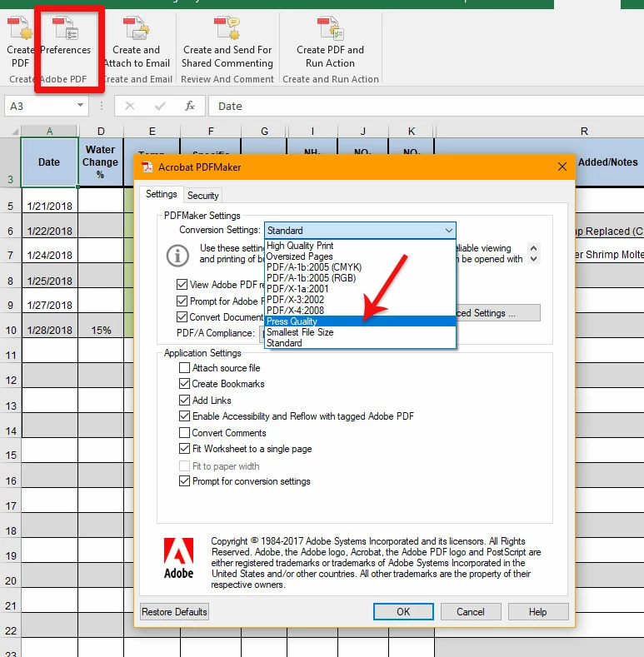Click Restore Defaults button
This screenshot has height=657, width=644.
click(174, 612)
